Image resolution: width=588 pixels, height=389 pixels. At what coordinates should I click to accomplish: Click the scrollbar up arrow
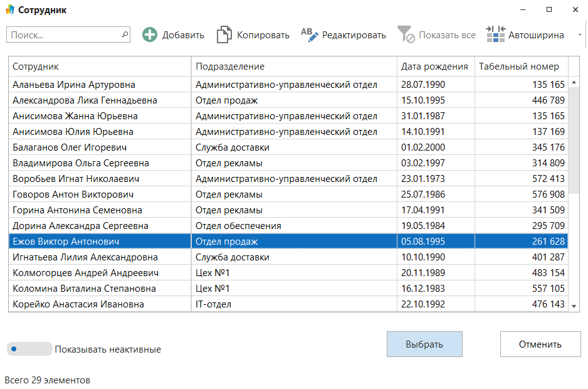pos(574,83)
